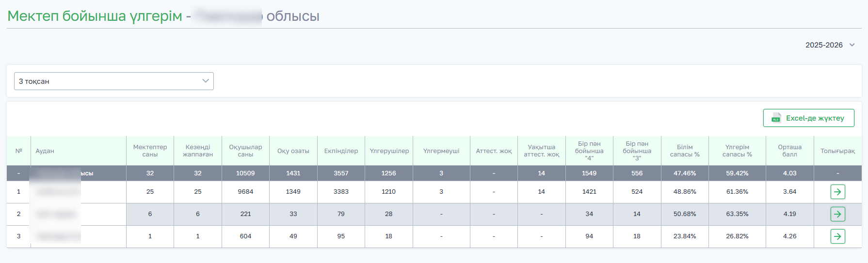Click the Excel file icon
This screenshot has height=263, width=868.
click(x=776, y=118)
